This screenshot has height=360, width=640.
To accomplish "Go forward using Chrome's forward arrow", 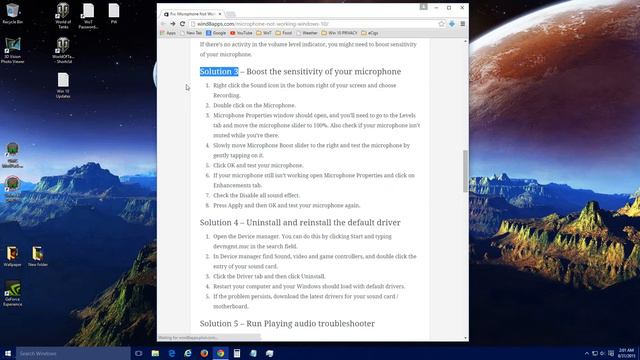I will point(173,24).
